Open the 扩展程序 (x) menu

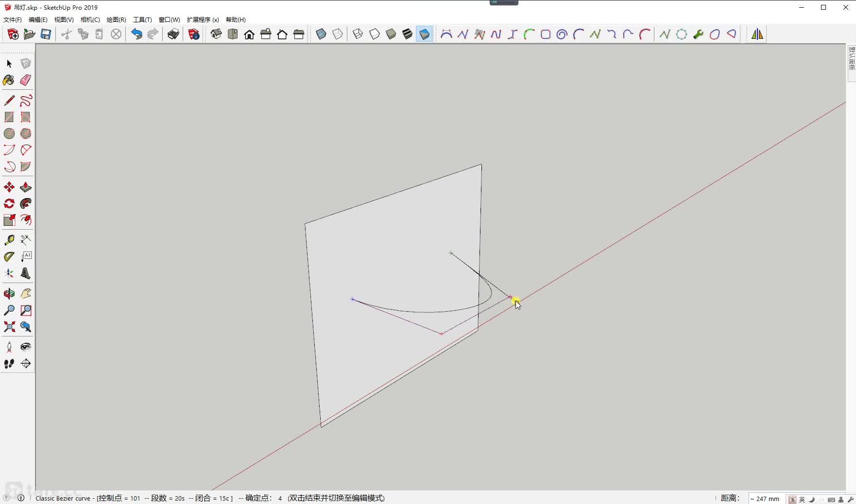pos(203,20)
